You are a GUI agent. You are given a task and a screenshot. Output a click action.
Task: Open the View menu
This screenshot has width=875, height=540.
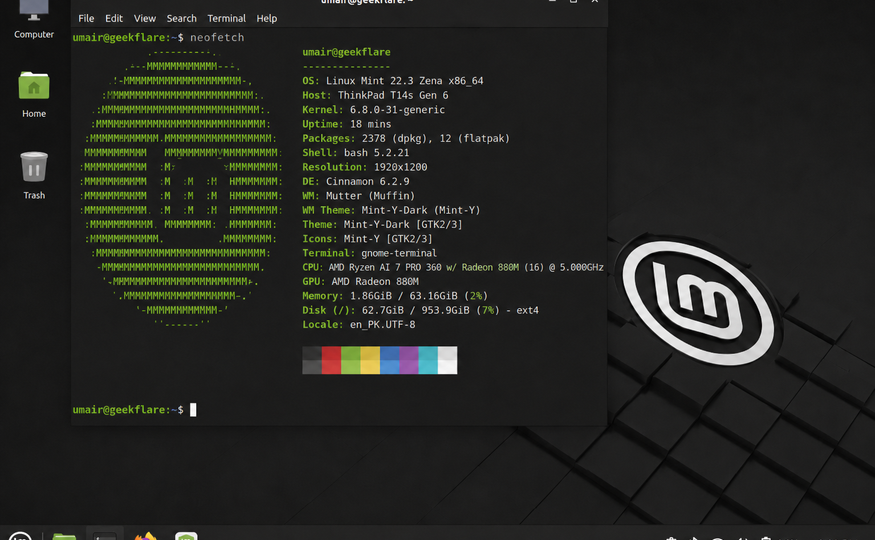(x=145, y=18)
